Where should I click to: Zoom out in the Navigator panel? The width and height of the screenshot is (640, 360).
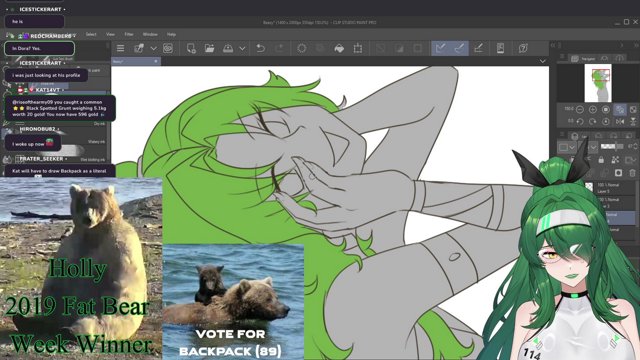(x=580, y=109)
